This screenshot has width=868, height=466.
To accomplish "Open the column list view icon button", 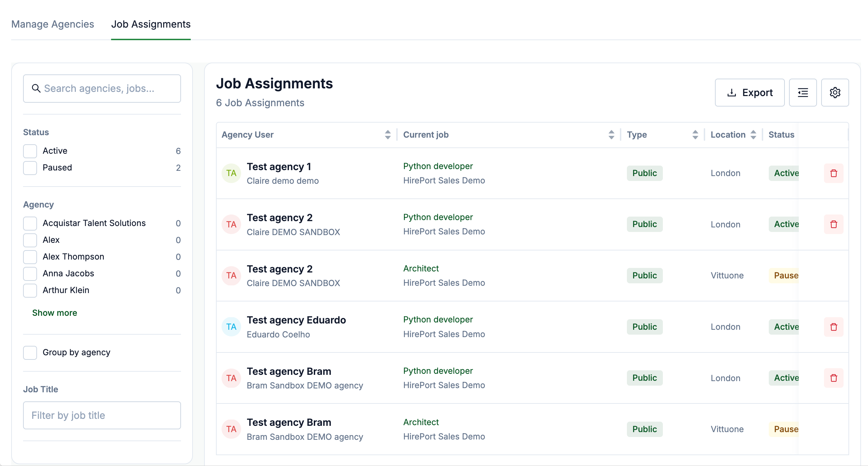I will pos(803,93).
